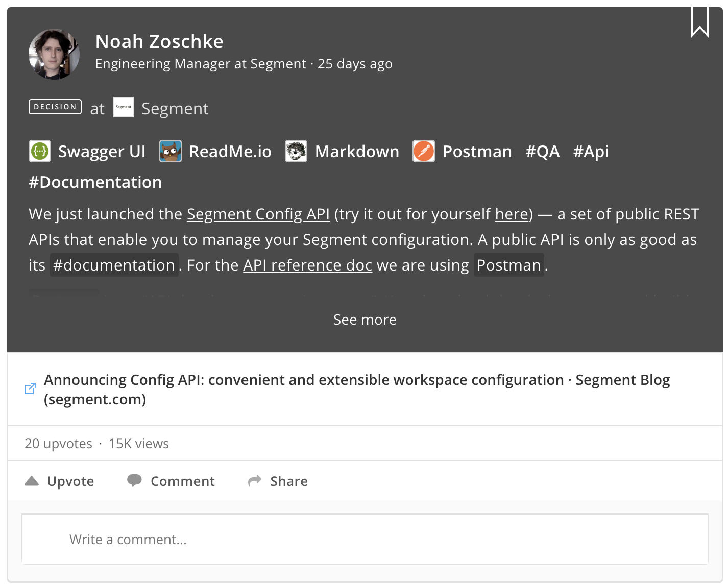Click the bookmark ribbon icon
This screenshot has width=728, height=587.
click(x=700, y=22)
